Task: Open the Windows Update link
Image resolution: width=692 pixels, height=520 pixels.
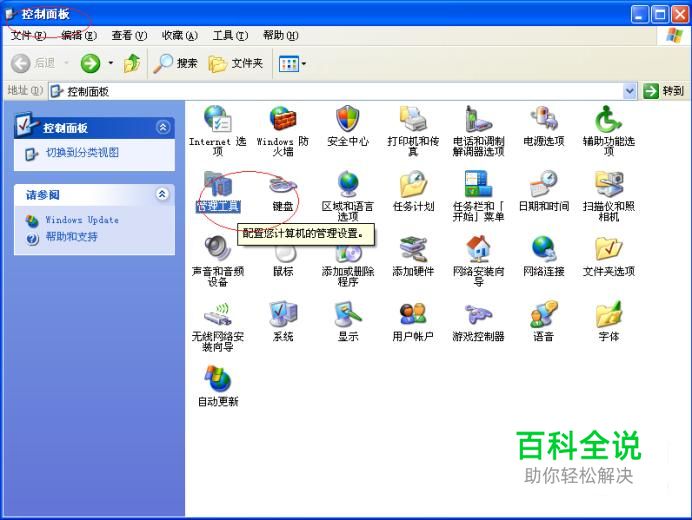Action: [82, 220]
